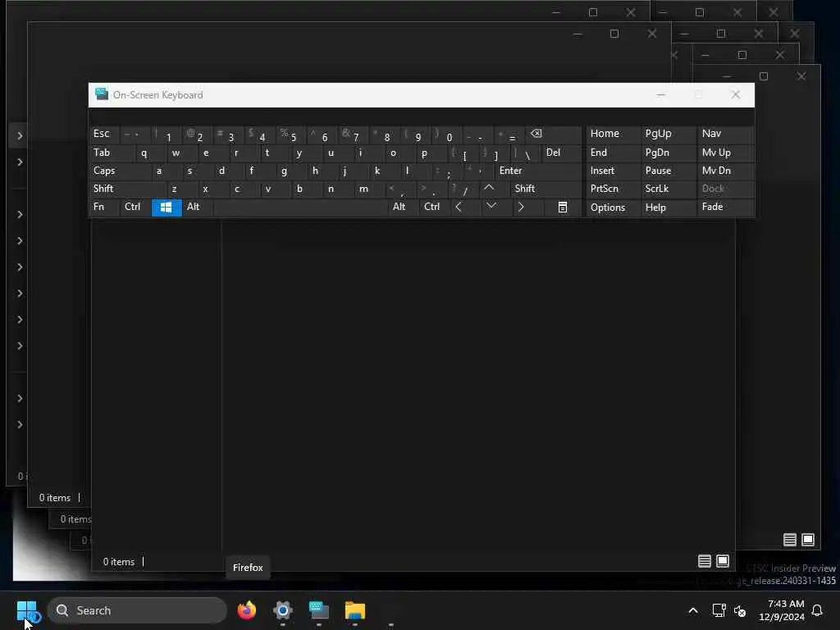This screenshot has width=840, height=630.
Task: Click the Tab key
Action: tap(112, 153)
